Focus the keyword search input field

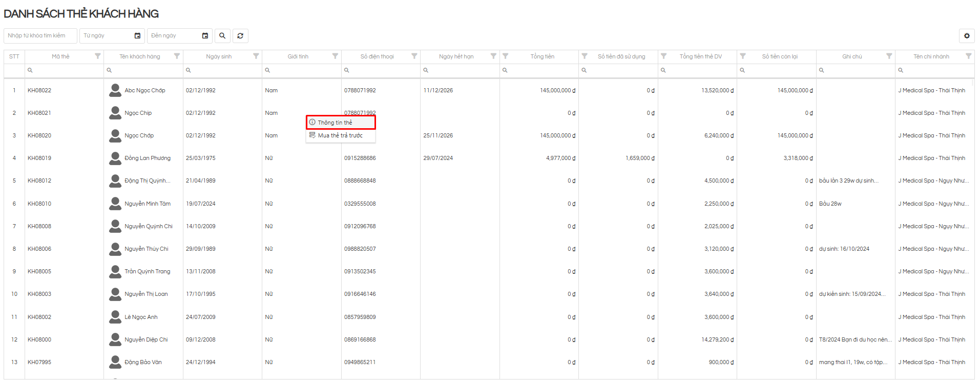[40, 36]
